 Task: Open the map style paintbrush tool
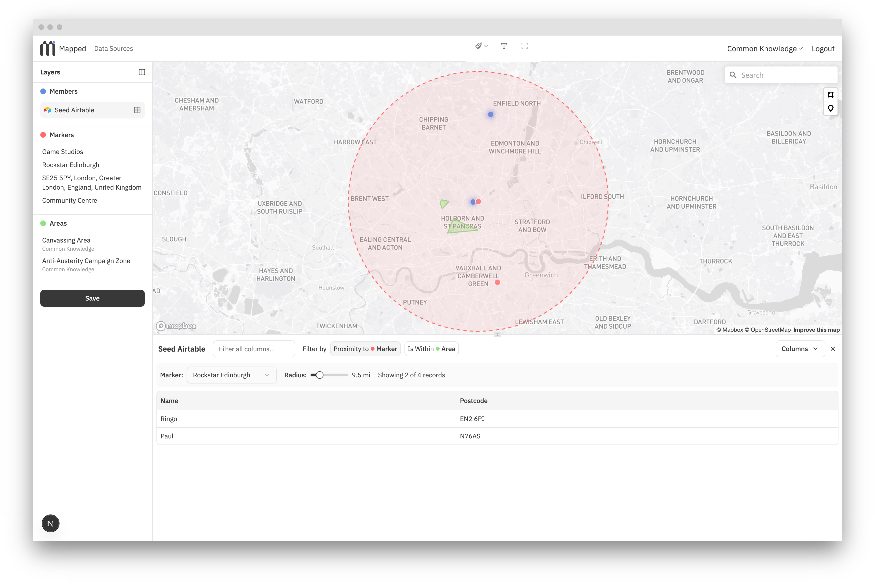(x=479, y=46)
